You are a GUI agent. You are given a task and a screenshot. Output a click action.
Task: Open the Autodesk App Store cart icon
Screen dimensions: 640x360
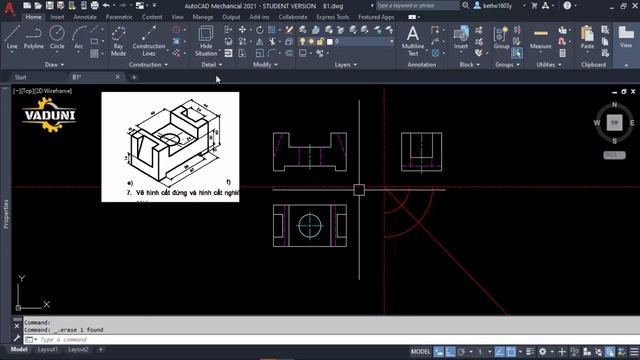coord(534,6)
